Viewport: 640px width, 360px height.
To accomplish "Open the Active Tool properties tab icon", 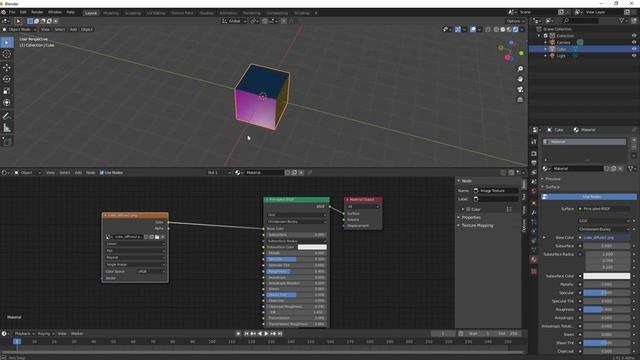I will pyautogui.click(x=534, y=142).
